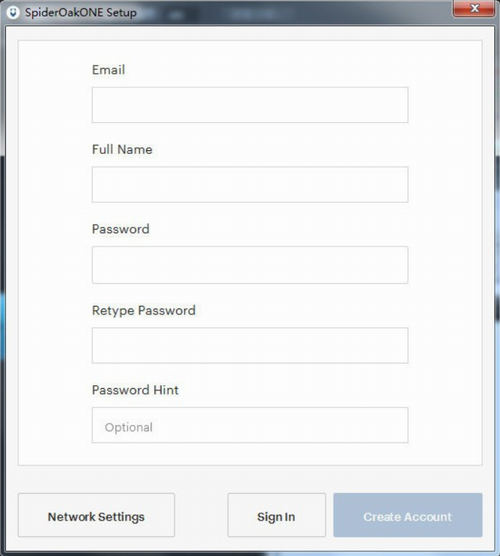Click the "Full Name" label text
This screenshot has width=500, height=556.
tap(122, 149)
